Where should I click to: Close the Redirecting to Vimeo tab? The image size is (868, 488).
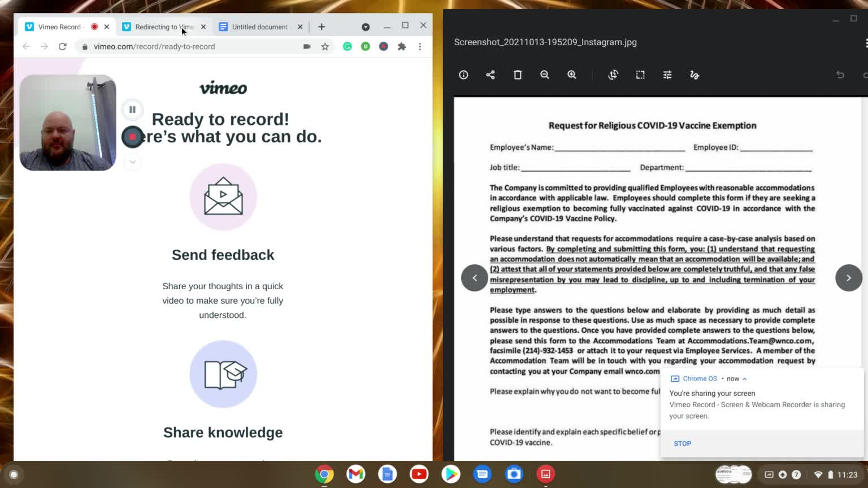[203, 27]
